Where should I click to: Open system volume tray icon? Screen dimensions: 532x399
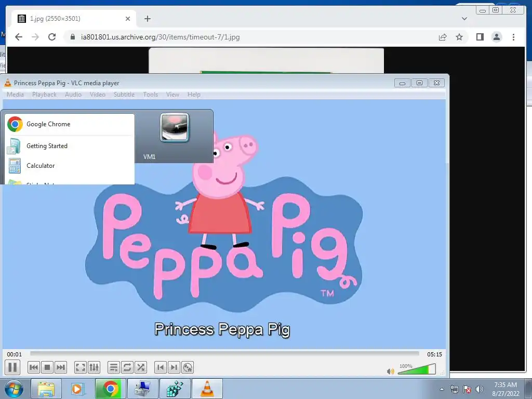pos(480,389)
